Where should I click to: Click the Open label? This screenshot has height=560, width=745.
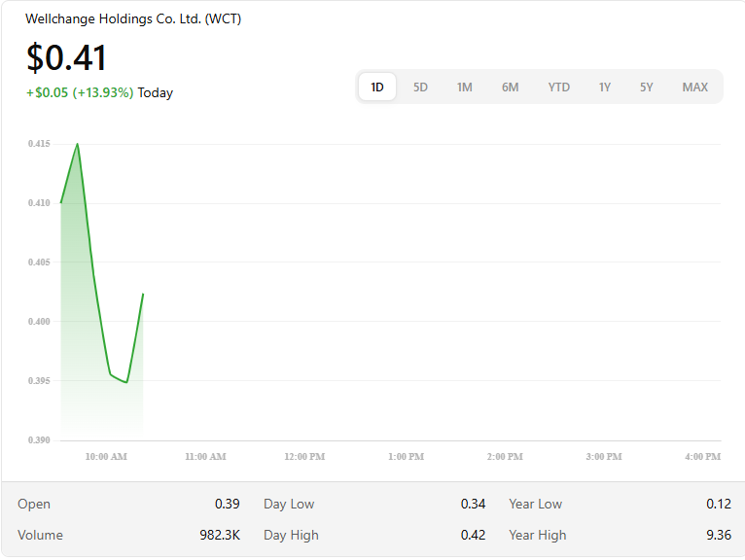point(34,504)
